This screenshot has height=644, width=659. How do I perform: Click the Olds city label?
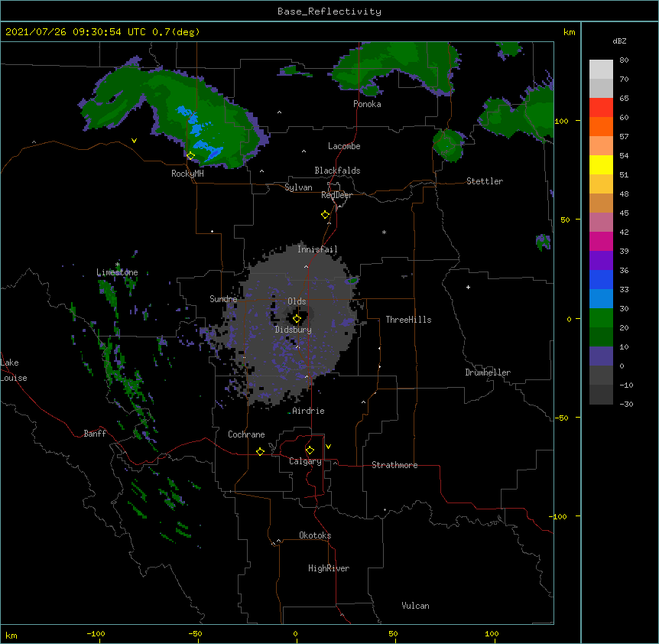[297, 301]
